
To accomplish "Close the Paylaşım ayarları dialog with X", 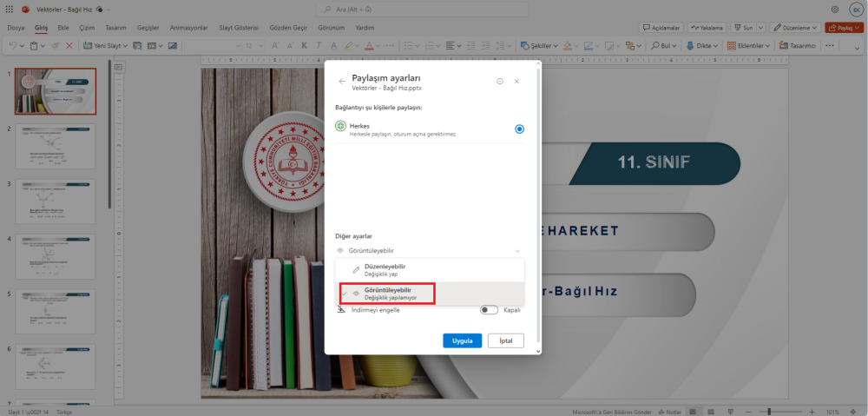I will [516, 82].
